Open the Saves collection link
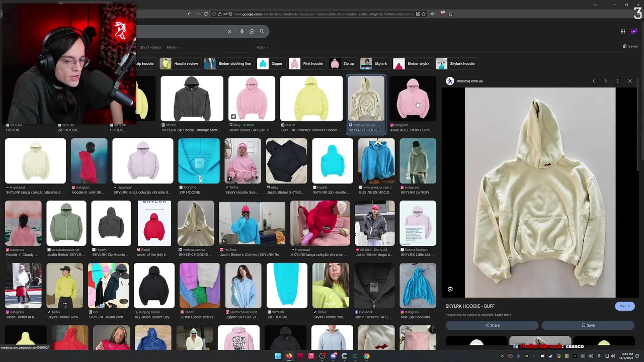The height and width of the screenshot is (362, 644). click(x=630, y=46)
